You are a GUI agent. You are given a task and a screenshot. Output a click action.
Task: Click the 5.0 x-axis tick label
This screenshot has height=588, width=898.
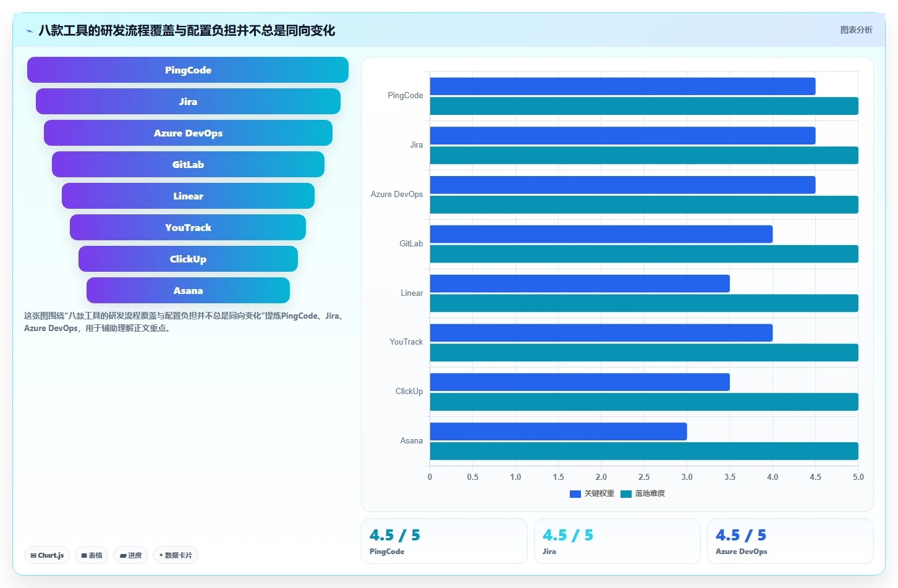pos(858,477)
